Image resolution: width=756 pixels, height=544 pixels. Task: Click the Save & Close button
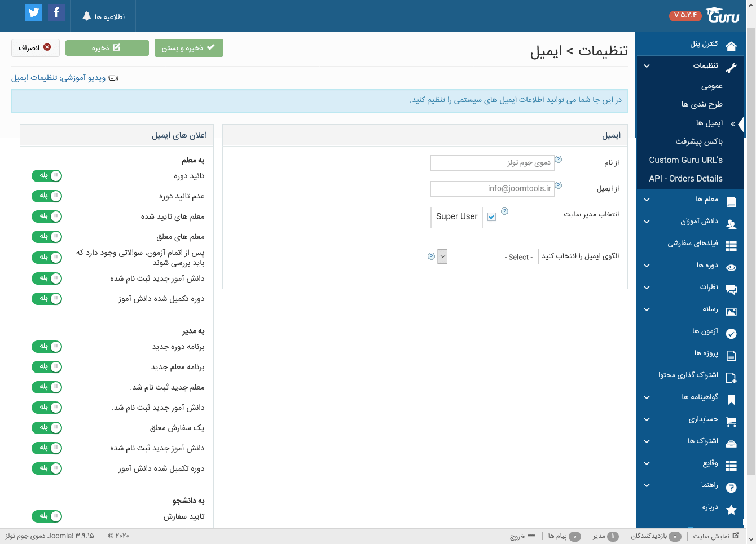click(188, 48)
